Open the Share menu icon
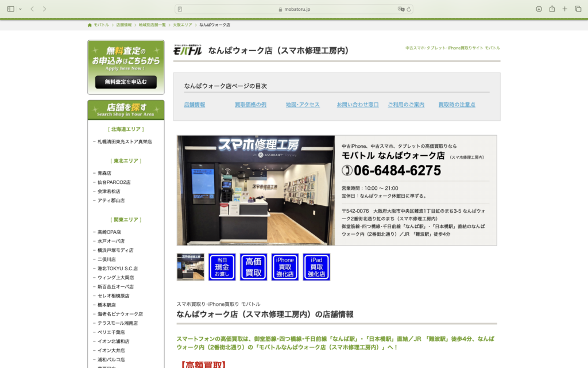588x368 pixels. pyautogui.click(x=552, y=9)
